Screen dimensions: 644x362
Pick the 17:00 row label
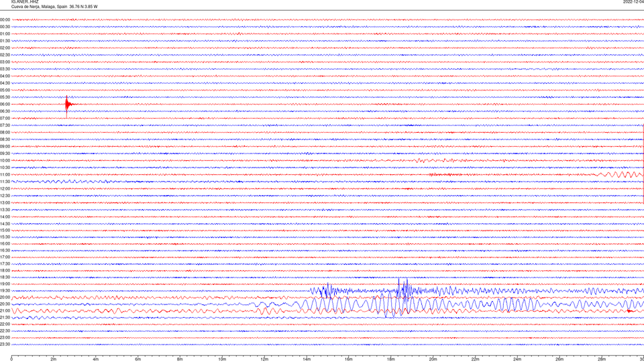click(5, 257)
